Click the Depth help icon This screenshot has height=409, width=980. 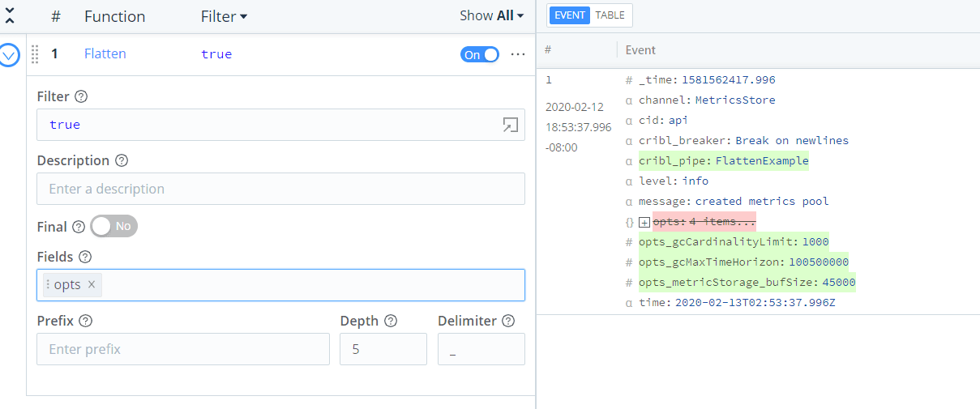pos(391,321)
